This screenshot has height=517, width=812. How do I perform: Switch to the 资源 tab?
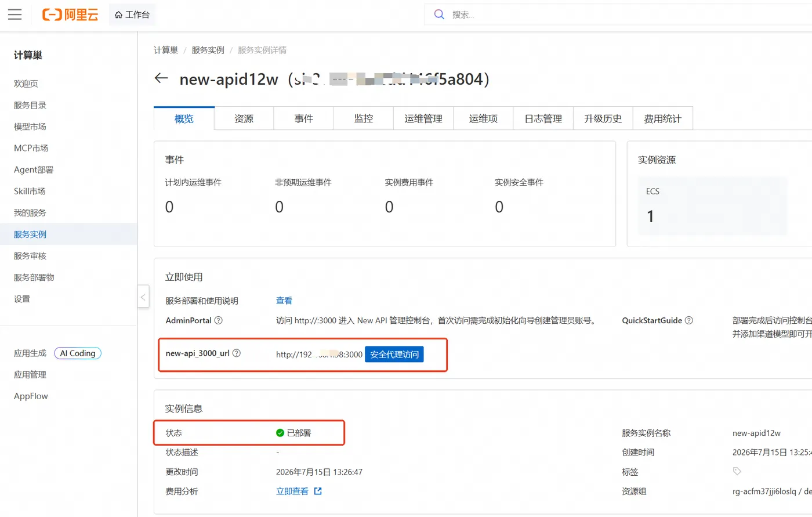(x=244, y=118)
